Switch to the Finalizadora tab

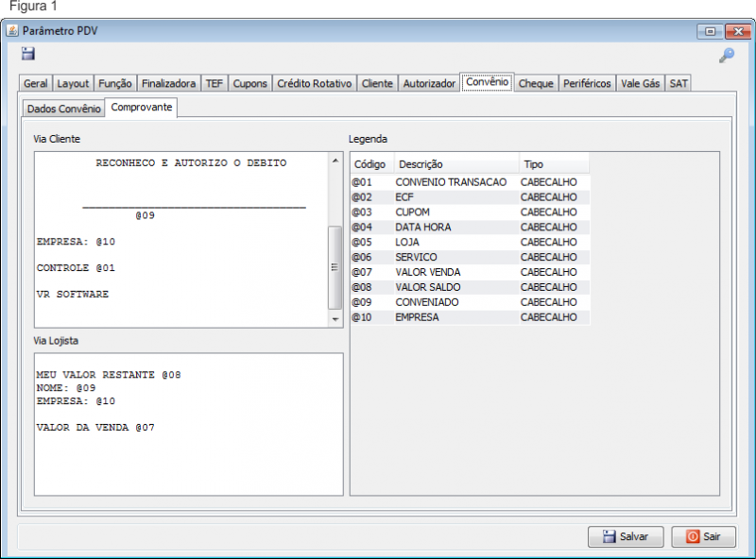(168, 83)
